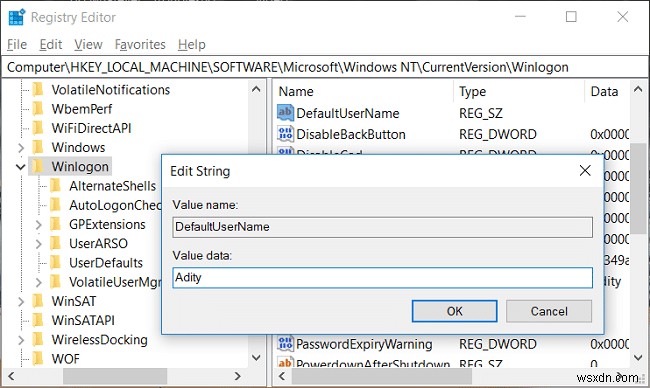Click the registry path address bar
Screen dimensions: 650x388
(325, 67)
